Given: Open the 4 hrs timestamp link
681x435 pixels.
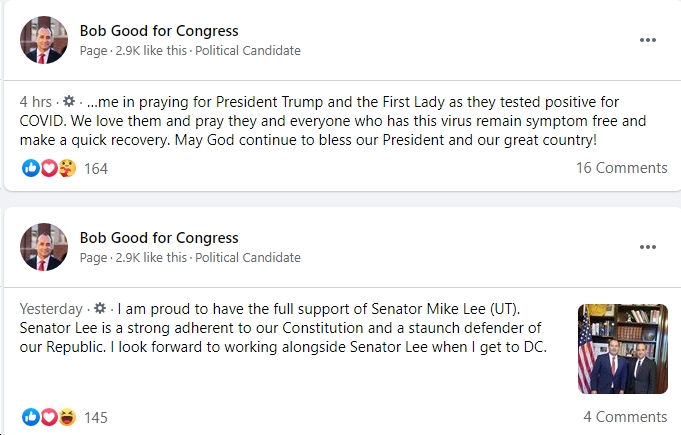Looking at the screenshot, I should 36,102.
